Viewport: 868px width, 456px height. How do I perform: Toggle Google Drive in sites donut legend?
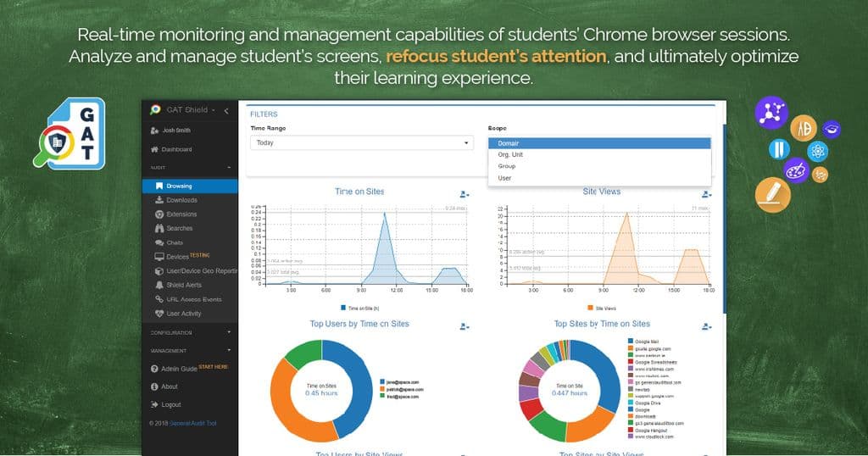pos(644,403)
